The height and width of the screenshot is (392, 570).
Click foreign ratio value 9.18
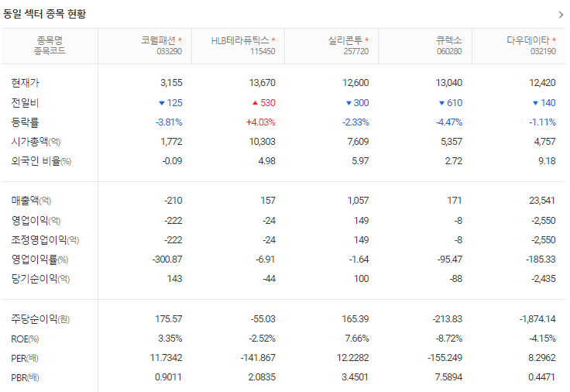point(547,161)
